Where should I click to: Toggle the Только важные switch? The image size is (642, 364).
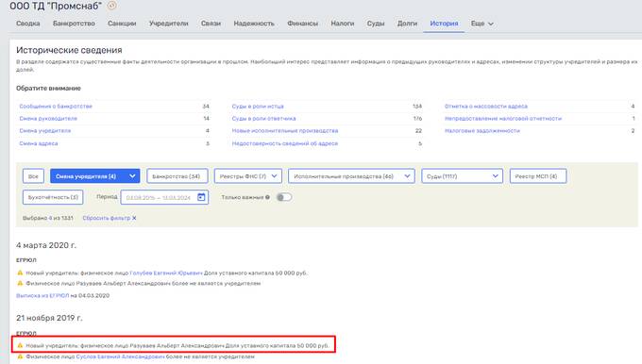(284, 197)
